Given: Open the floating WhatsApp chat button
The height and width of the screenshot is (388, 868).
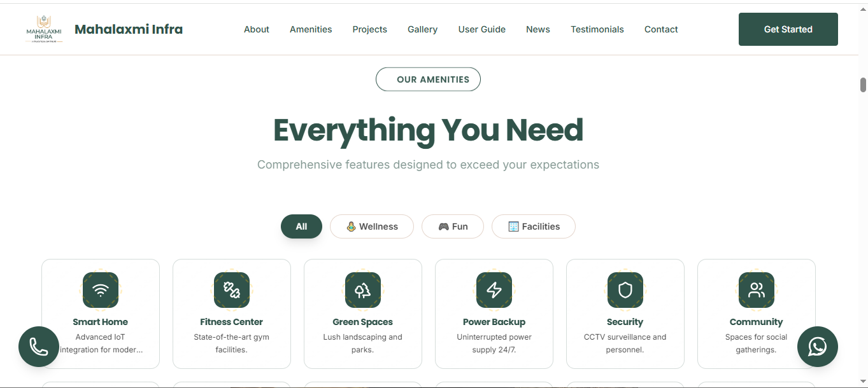Looking at the screenshot, I should pos(818,347).
